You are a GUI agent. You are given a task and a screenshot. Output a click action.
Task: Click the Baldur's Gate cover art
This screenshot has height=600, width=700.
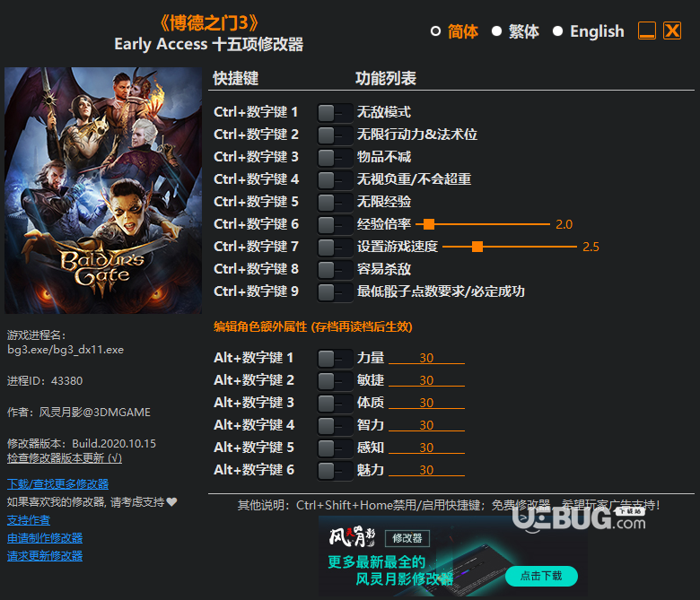(x=103, y=190)
